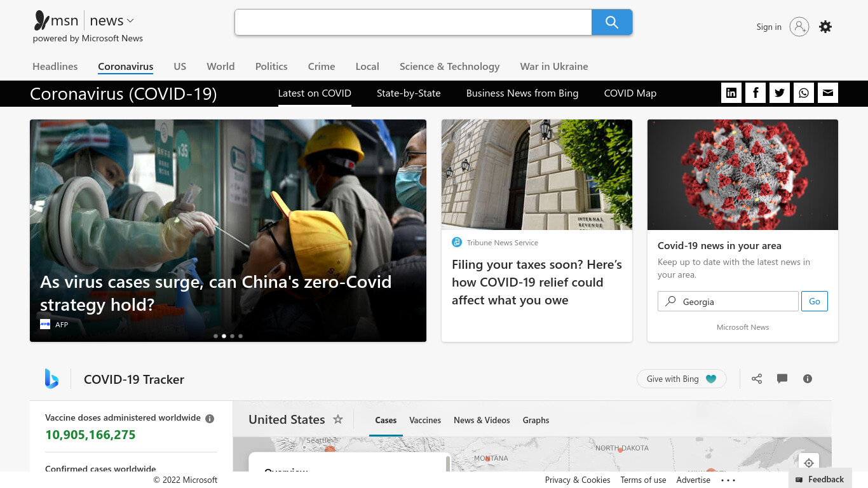Open the World news tab
868x488 pixels.
[220, 66]
